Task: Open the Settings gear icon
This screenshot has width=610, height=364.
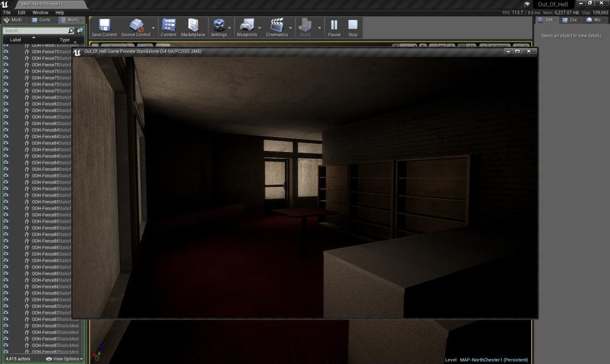Action: [x=219, y=27]
